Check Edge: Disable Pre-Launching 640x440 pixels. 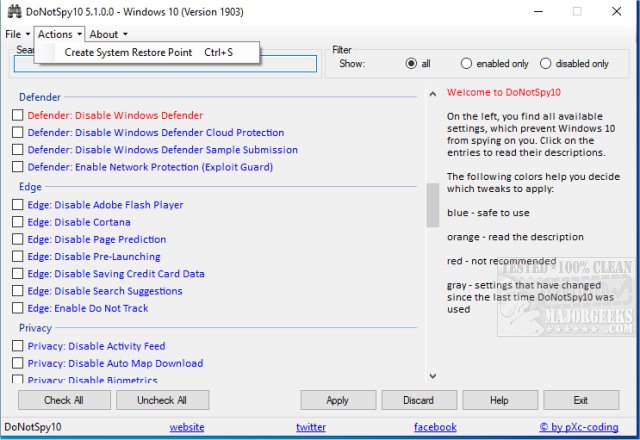pyautogui.click(x=18, y=256)
